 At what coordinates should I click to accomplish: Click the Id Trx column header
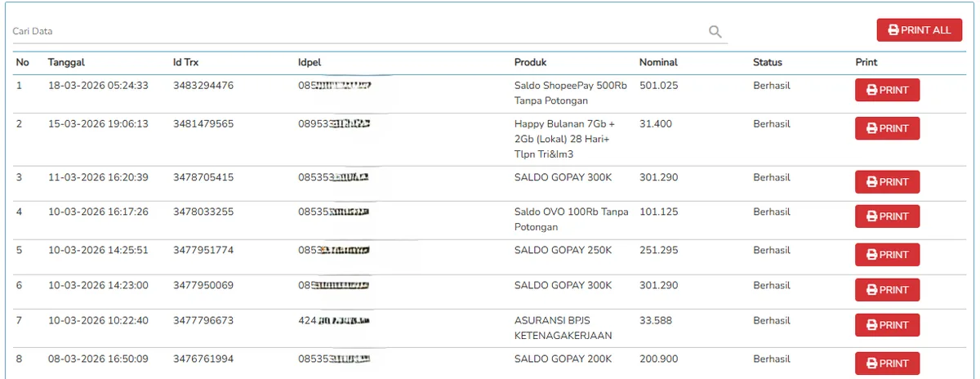point(185,62)
